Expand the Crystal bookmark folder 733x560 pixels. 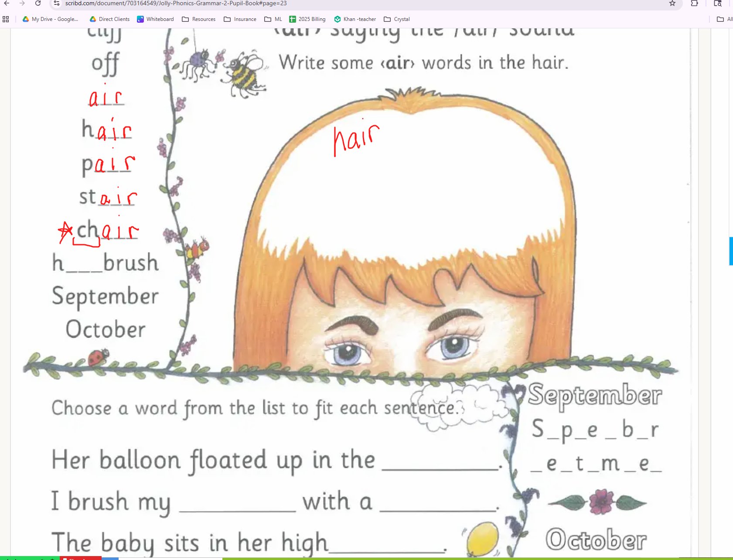pyautogui.click(x=397, y=19)
